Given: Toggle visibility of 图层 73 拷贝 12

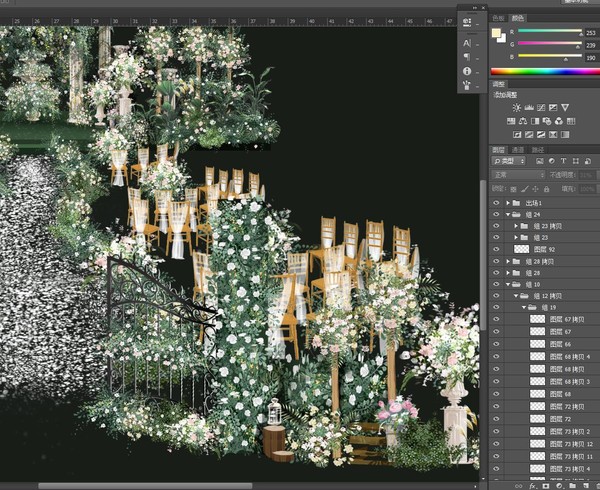Looking at the screenshot, I should pos(496,444).
